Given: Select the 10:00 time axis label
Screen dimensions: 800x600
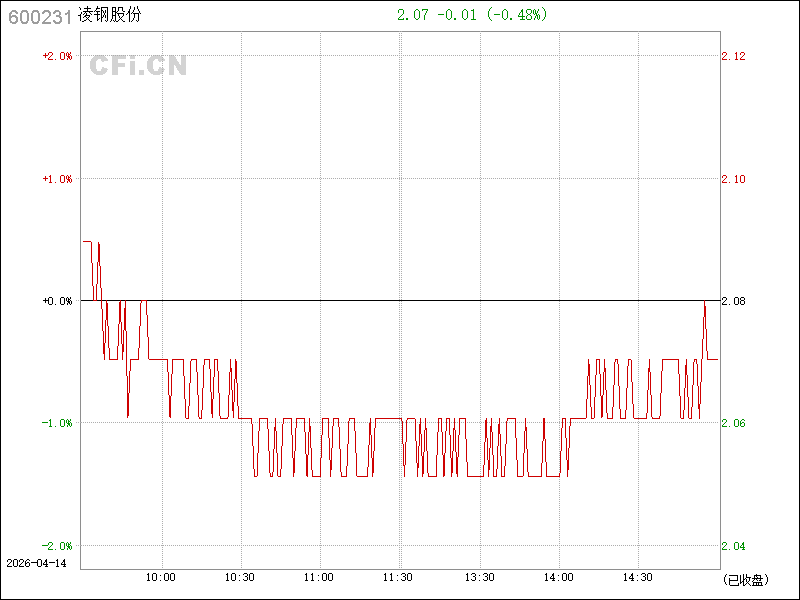Looking at the screenshot, I should [161, 577].
